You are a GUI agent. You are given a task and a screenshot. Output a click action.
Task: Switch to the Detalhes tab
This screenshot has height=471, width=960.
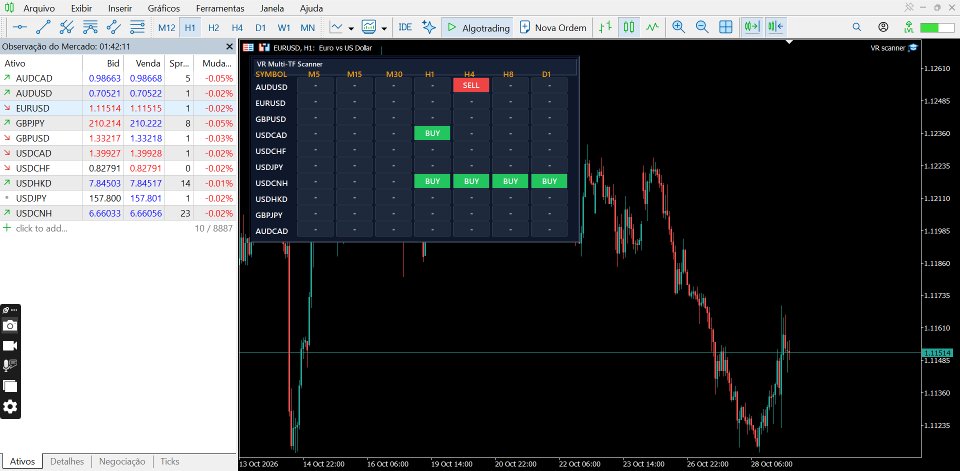67,461
